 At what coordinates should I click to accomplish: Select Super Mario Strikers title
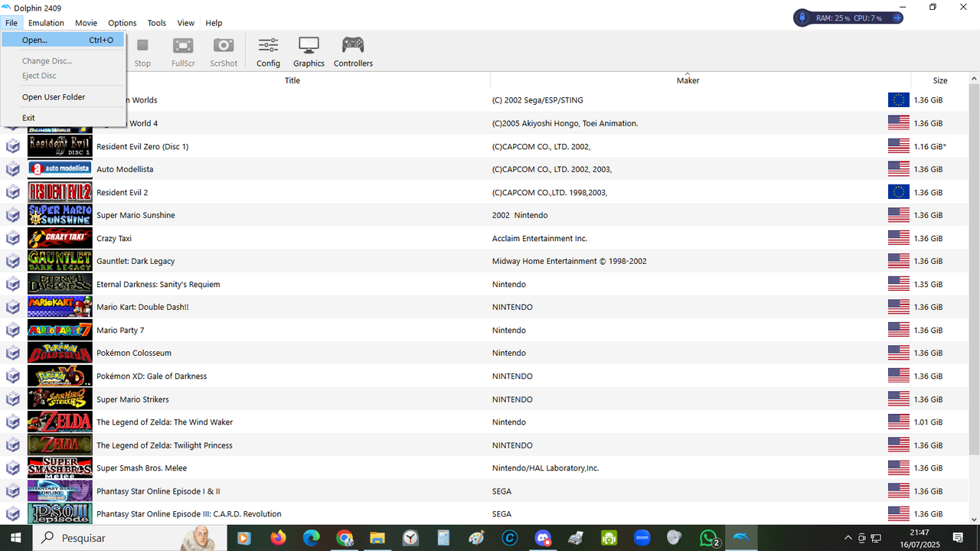pyautogui.click(x=132, y=399)
